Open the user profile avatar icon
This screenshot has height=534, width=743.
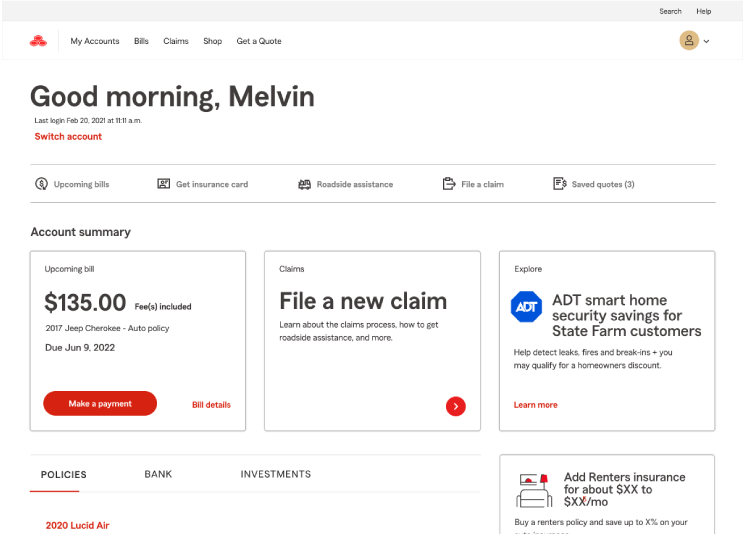[x=689, y=41]
